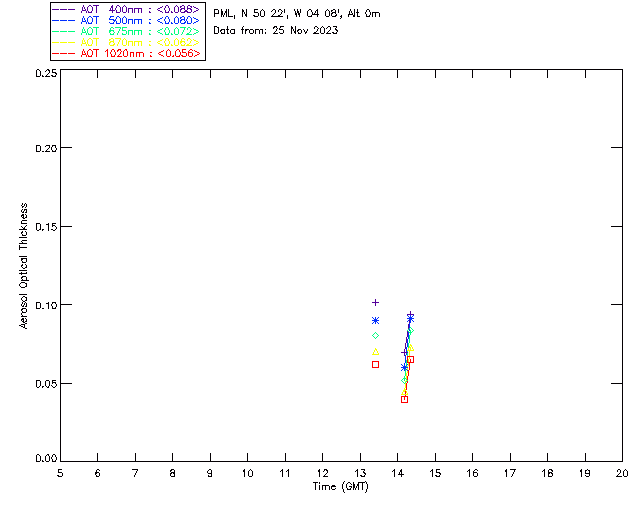The image size is (640, 512).
Task: Click the y-axis tick label 0.15
Action: [x=46, y=227]
